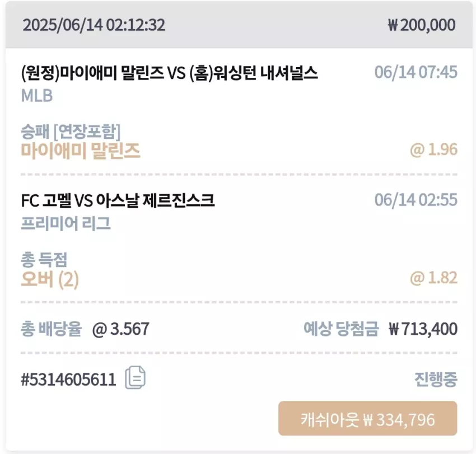
Task: Select the bet ID #5314605611 text
Action: (69, 380)
